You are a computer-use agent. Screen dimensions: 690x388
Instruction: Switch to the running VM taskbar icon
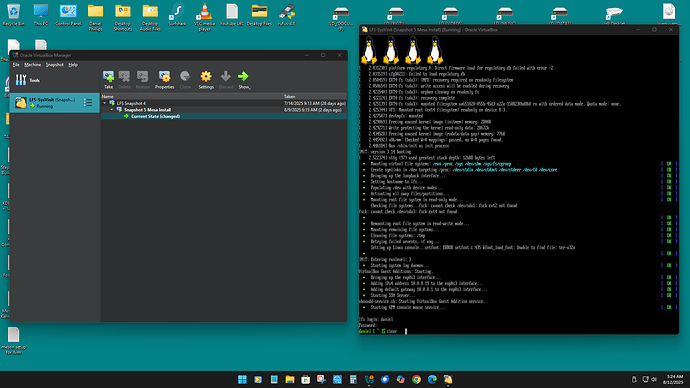pyautogui.click(x=448, y=379)
